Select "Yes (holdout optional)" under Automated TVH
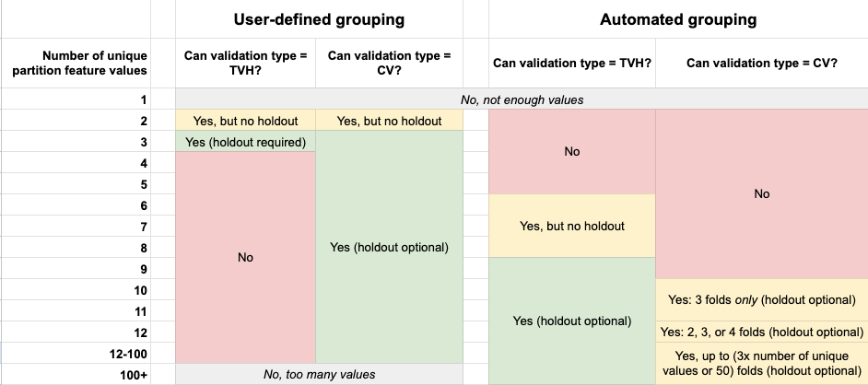The width and height of the screenshot is (868, 385). [x=571, y=321]
